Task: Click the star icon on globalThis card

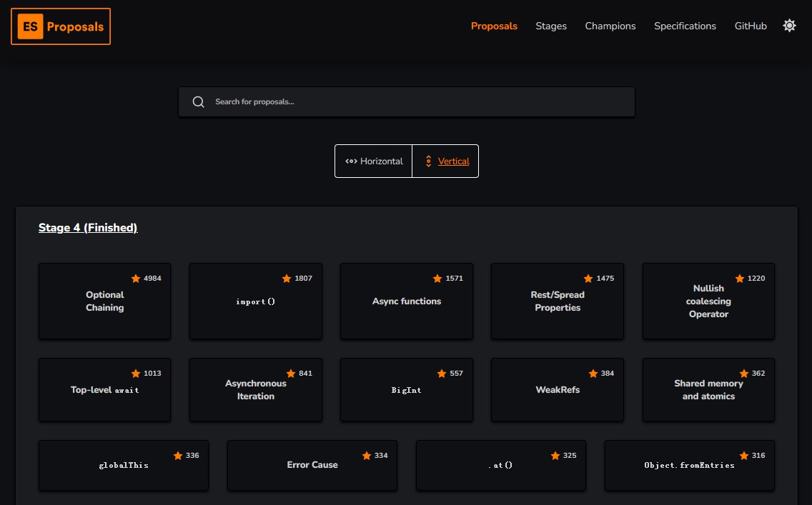Action: point(178,456)
